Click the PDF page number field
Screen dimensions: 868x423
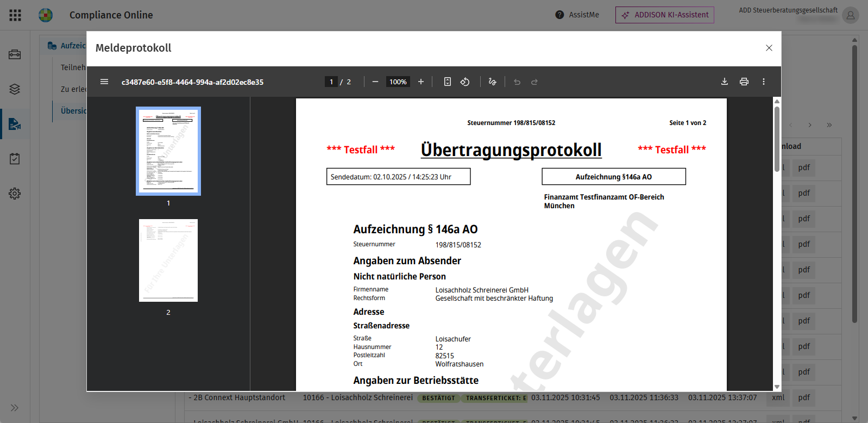tap(331, 82)
